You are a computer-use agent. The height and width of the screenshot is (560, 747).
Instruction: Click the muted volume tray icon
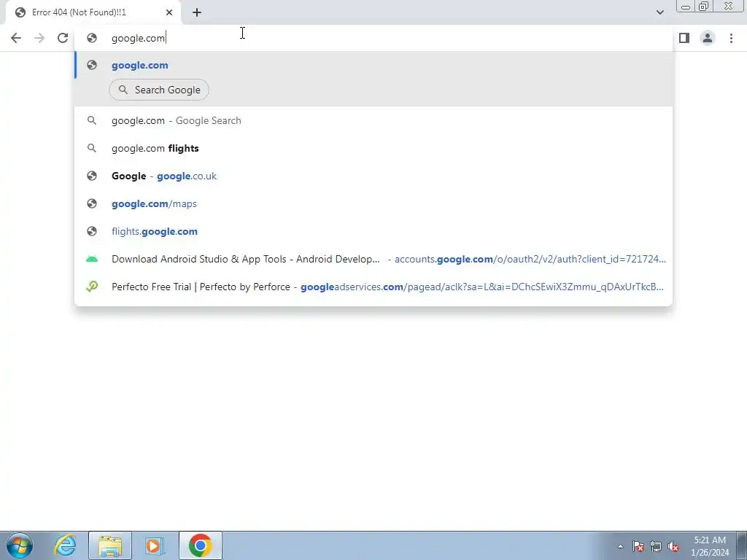[x=673, y=546]
